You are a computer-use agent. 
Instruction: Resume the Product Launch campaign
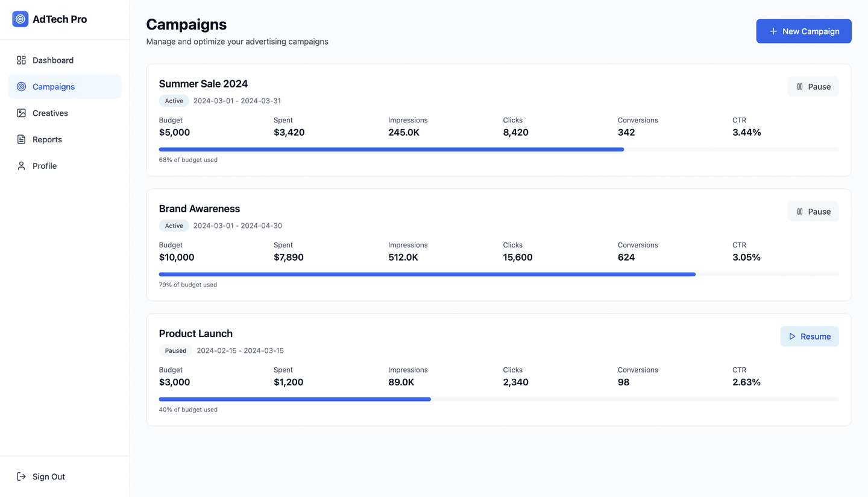pyautogui.click(x=810, y=336)
